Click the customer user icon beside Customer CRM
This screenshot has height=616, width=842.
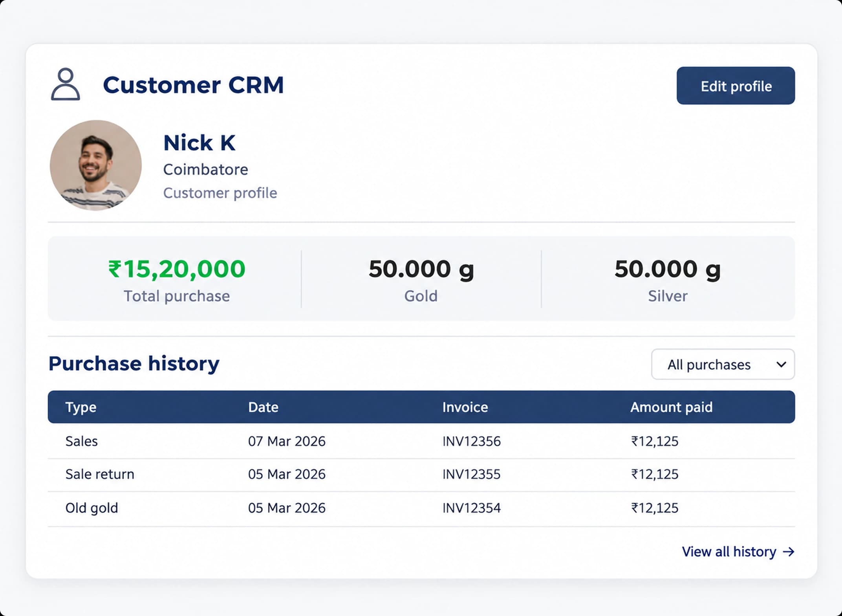(66, 84)
